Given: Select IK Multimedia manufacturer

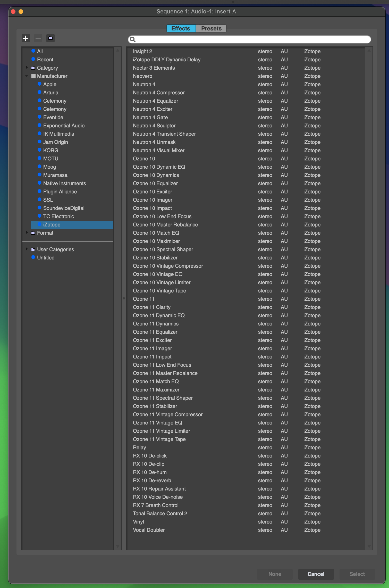Looking at the screenshot, I should [x=59, y=134].
